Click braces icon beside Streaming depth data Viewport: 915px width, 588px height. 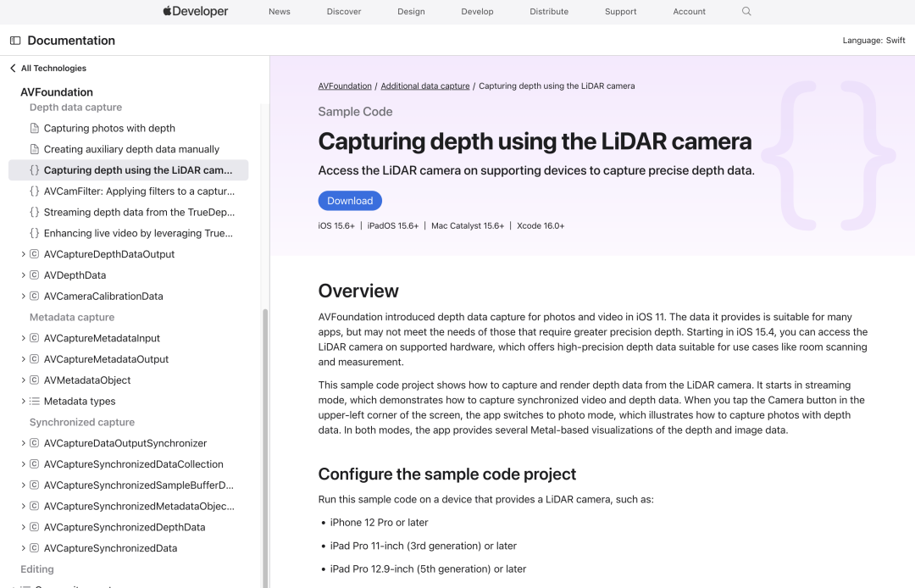pos(35,212)
